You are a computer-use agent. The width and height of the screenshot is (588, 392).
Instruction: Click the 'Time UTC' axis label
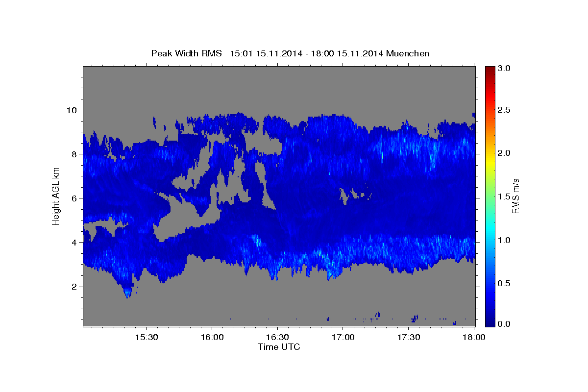pos(279,347)
